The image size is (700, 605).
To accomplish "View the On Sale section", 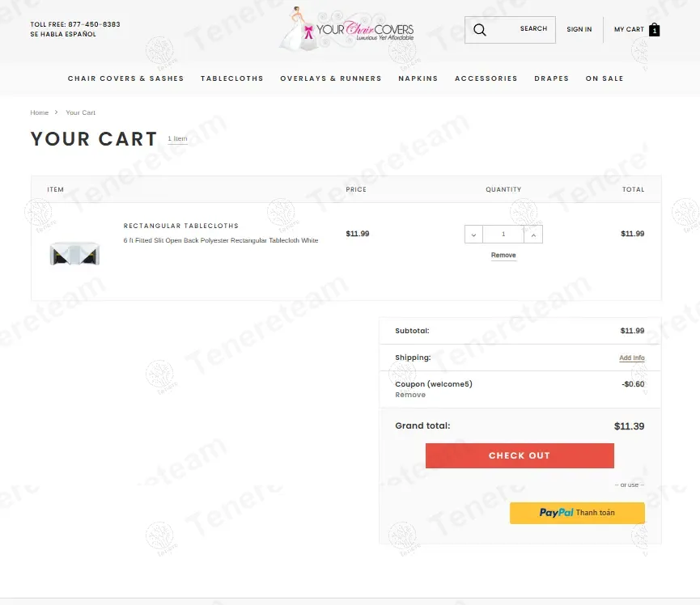I will 605,78.
